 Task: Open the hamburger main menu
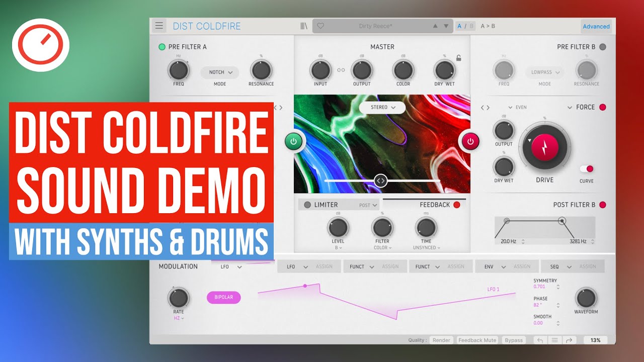coord(159,26)
